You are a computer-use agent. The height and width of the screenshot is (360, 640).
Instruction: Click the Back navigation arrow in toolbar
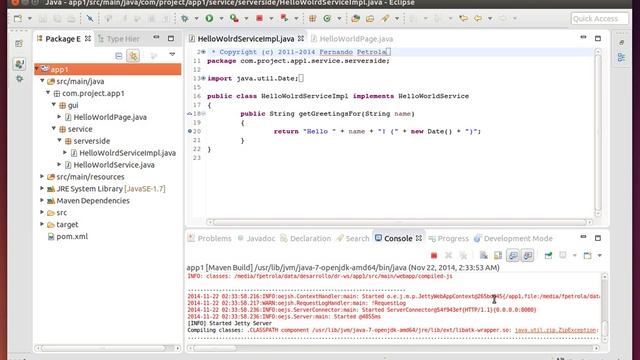pos(478,18)
